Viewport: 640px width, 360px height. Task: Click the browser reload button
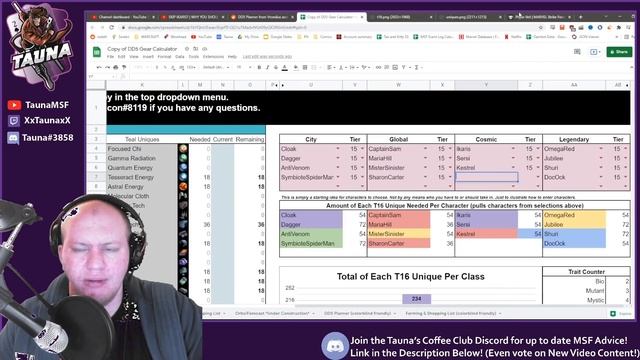111,27
